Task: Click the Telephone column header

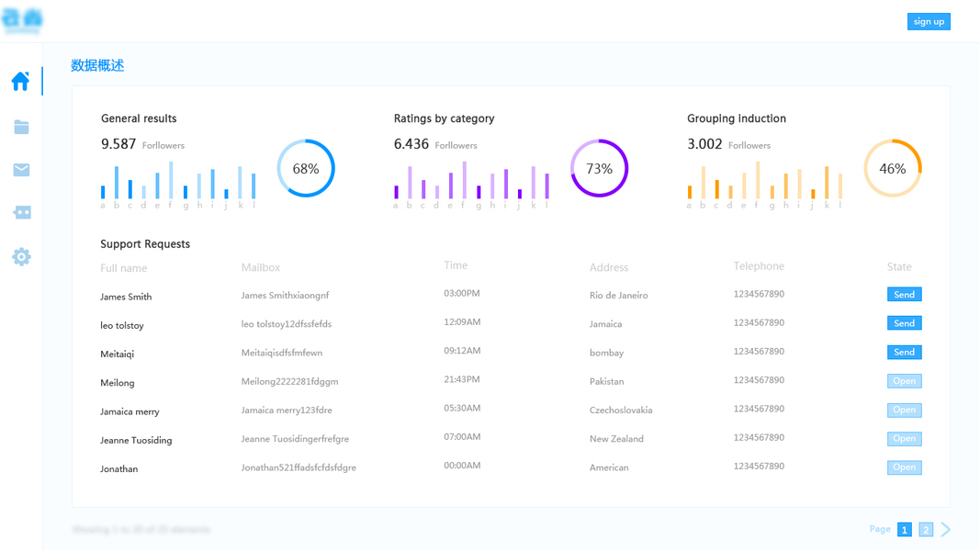Action: (759, 266)
